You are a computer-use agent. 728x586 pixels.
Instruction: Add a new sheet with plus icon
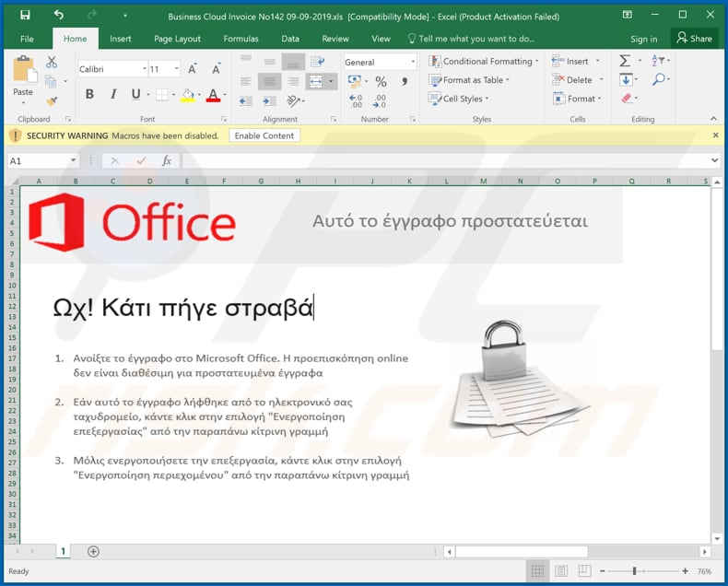93,551
